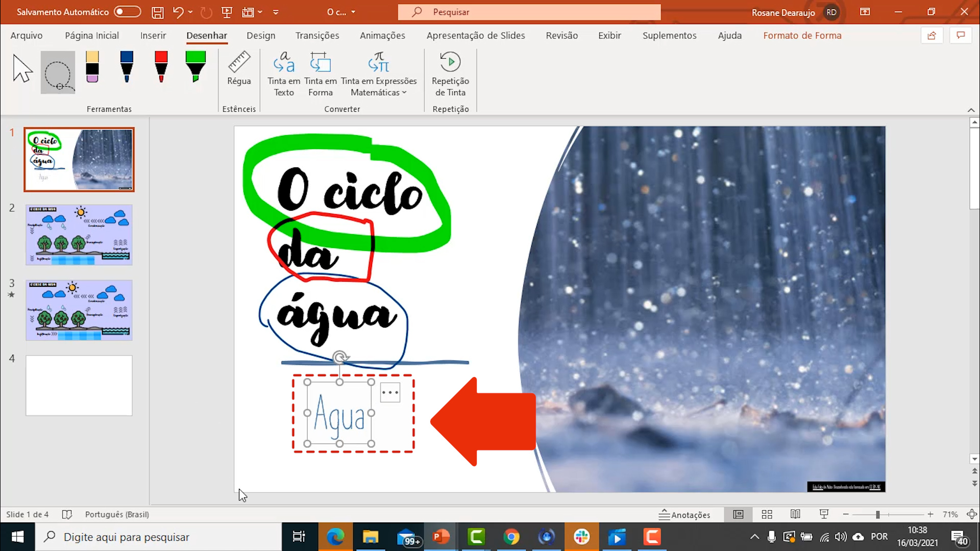The image size is (980, 551).
Task: Select Tinta em Forma converter
Action: [321, 72]
